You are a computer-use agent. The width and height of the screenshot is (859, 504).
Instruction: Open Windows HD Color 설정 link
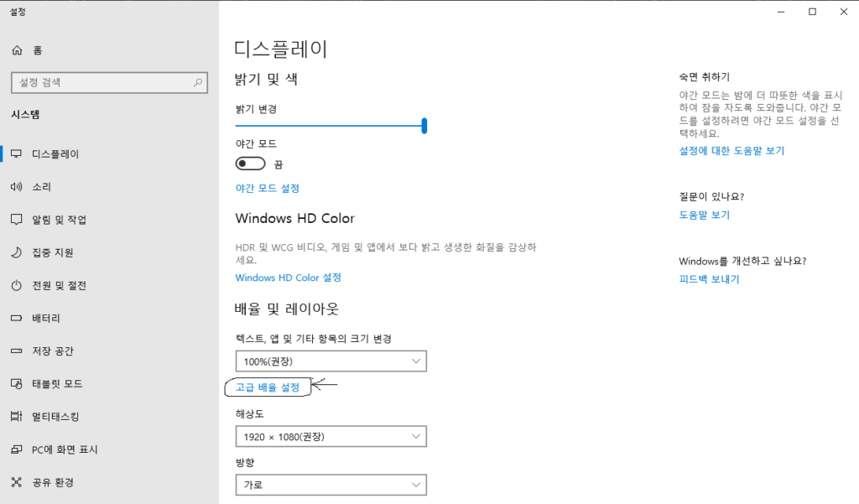pos(288,277)
